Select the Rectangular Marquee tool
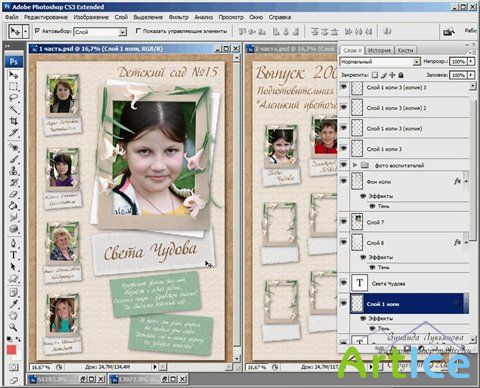 point(13,87)
